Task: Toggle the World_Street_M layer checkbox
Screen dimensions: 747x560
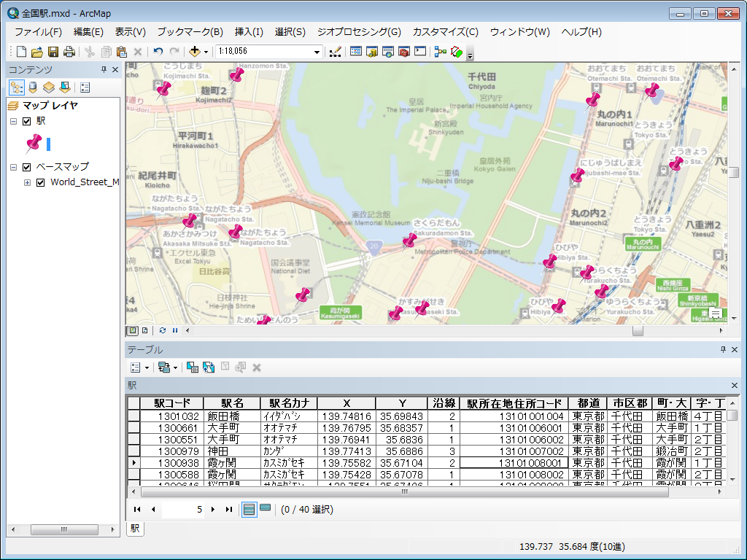Action: tap(41, 182)
